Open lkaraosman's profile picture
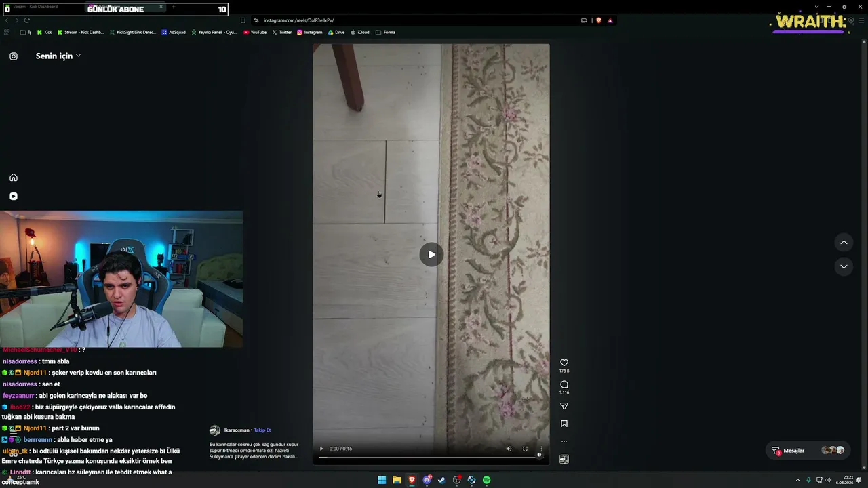 (215, 430)
